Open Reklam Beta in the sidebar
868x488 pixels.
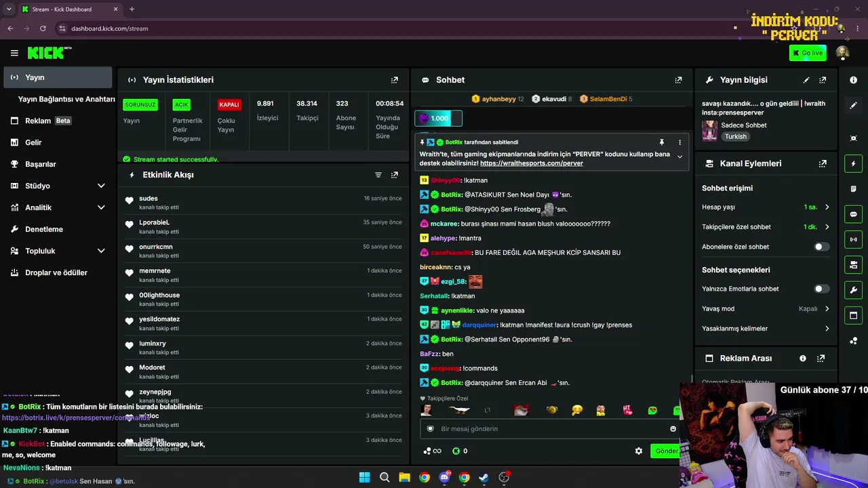58,121
